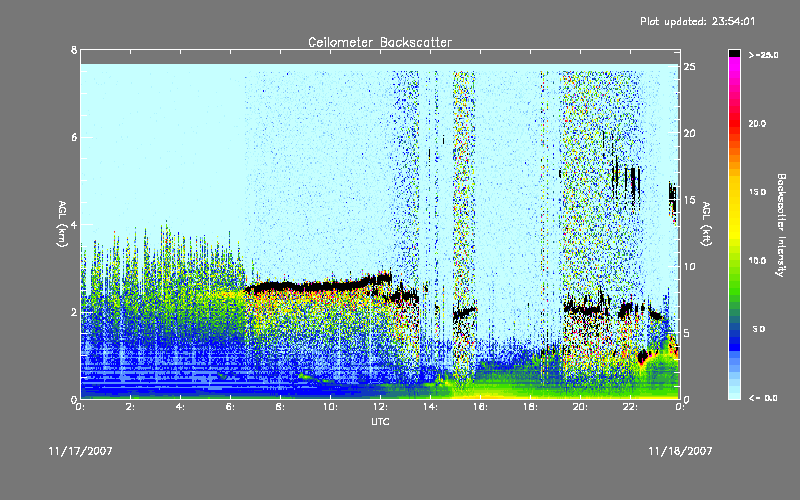Click the 8 tick on km axis
Viewport: 800px width, 500px height.
(x=74, y=50)
